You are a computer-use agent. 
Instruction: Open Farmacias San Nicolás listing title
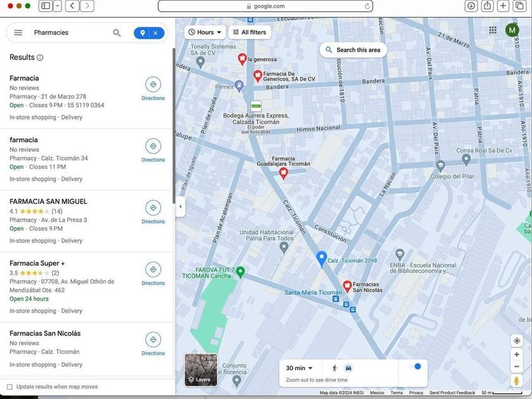click(45, 334)
